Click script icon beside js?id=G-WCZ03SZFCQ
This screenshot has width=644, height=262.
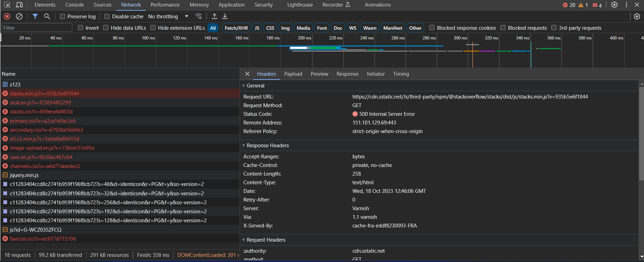coord(5,230)
